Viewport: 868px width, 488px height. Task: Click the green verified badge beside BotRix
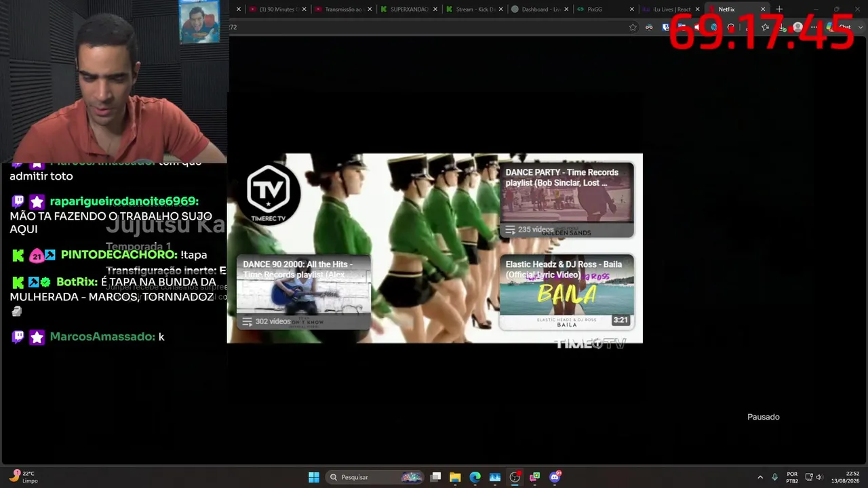[45, 282]
